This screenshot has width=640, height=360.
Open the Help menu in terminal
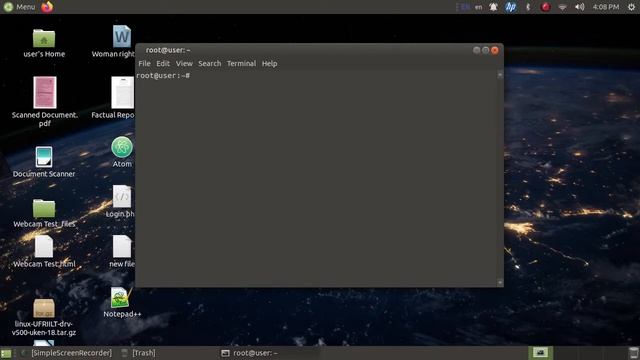point(269,64)
